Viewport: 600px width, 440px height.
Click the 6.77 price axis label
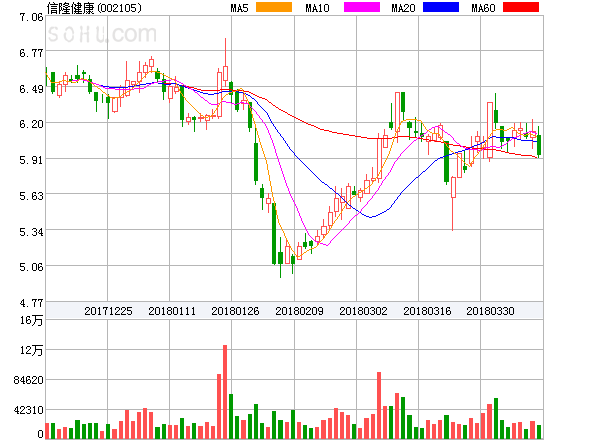(31, 53)
